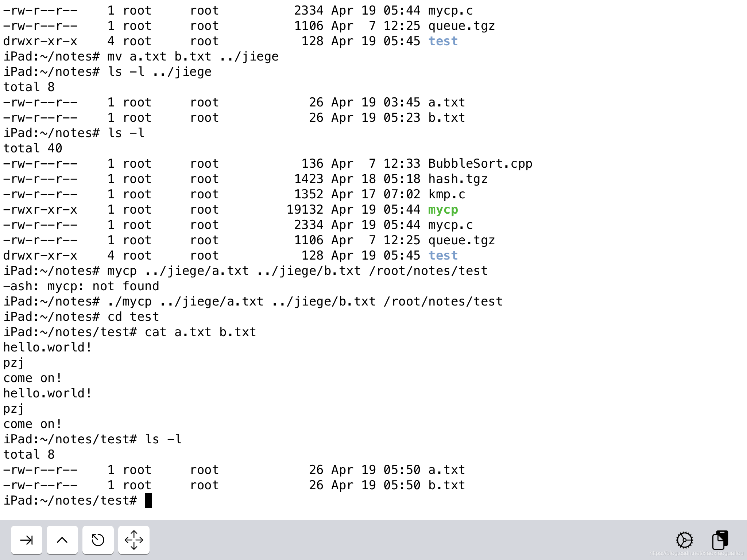The height and width of the screenshot is (560, 747).
Task: Click the first 'pzj' output line
Action: point(14,363)
